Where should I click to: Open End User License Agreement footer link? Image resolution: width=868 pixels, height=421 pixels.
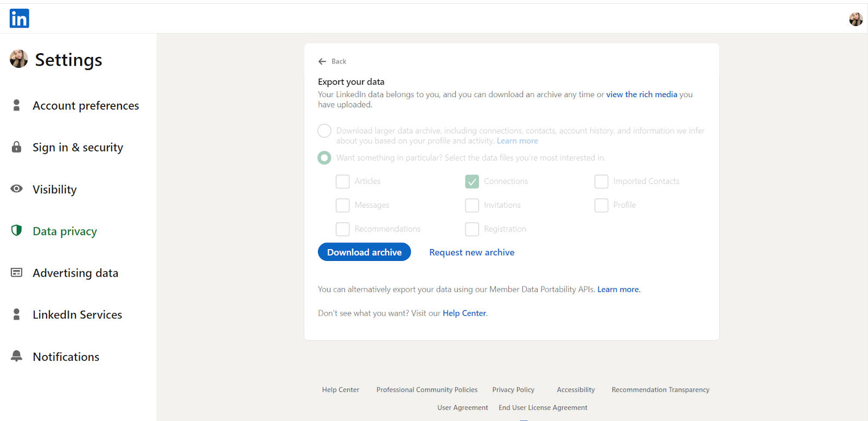543,407
